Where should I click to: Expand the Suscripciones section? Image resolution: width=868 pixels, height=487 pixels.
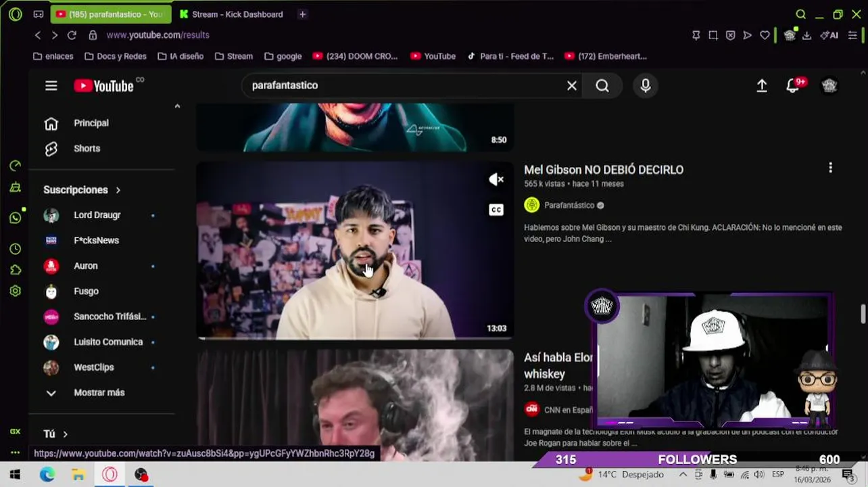click(82, 190)
